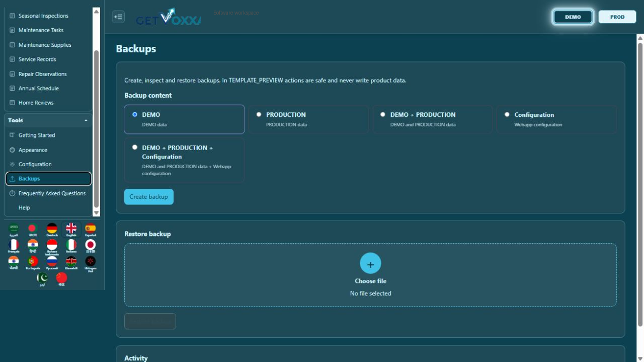
Task: Click the plus icon to choose file
Action: point(370,264)
